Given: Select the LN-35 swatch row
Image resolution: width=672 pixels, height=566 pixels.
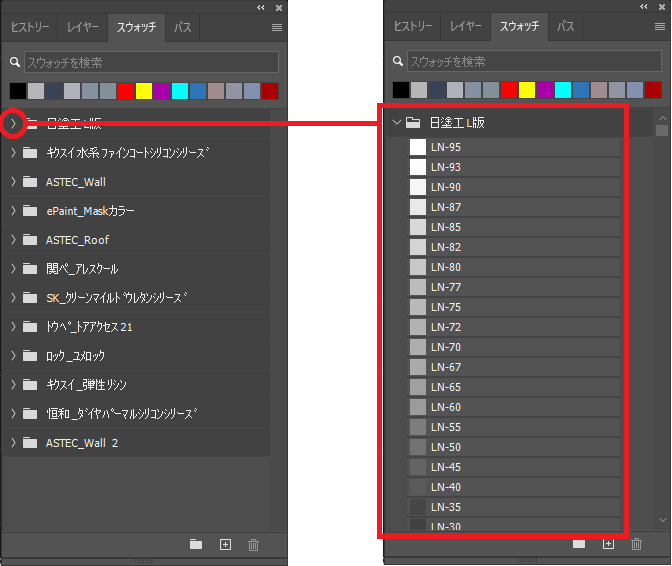Looking at the screenshot, I should pyautogui.click(x=513, y=507).
